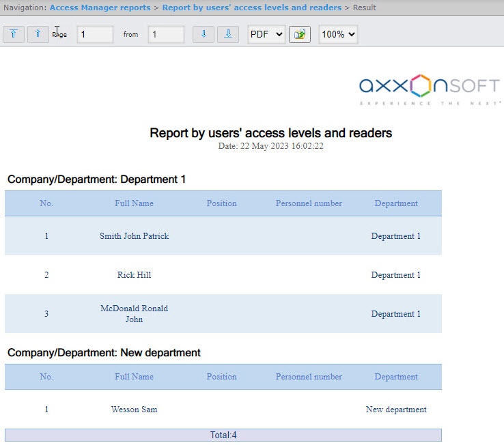Click the report title heading
This screenshot has height=445, width=504.
click(x=270, y=132)
